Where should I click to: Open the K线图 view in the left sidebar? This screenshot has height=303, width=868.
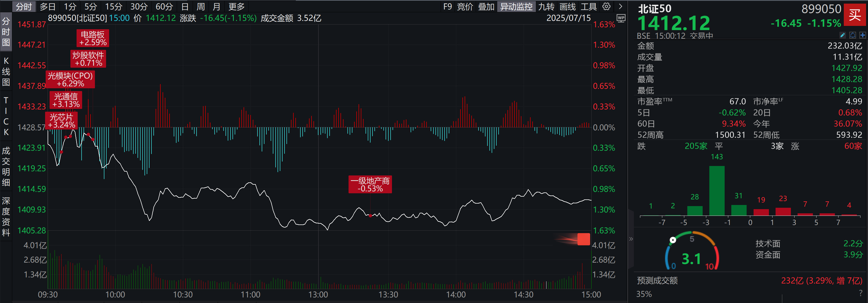click(6, 72)
